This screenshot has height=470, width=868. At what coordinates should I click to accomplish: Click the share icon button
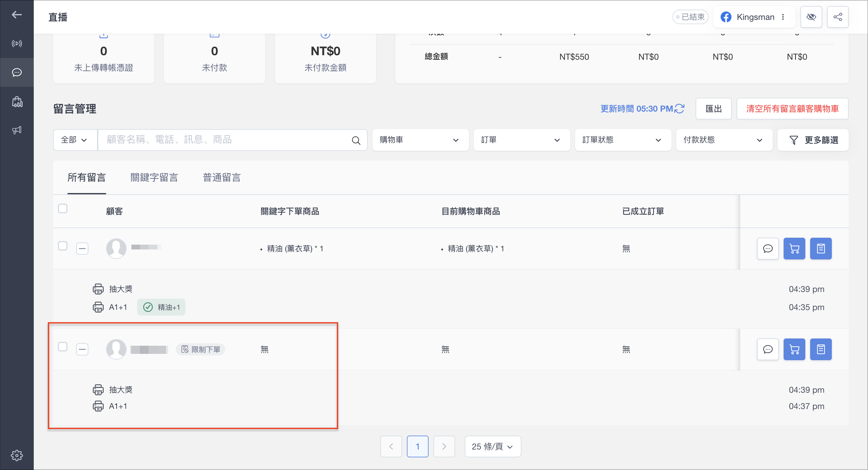[838, 17]
